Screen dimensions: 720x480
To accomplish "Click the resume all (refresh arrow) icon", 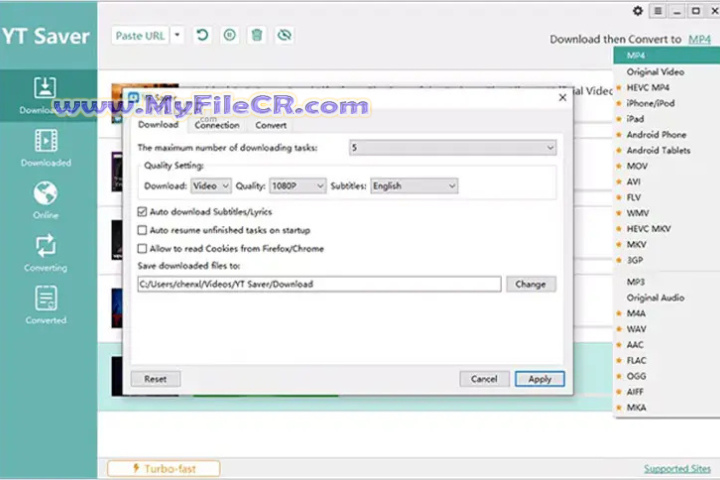I will pos(202,35).
